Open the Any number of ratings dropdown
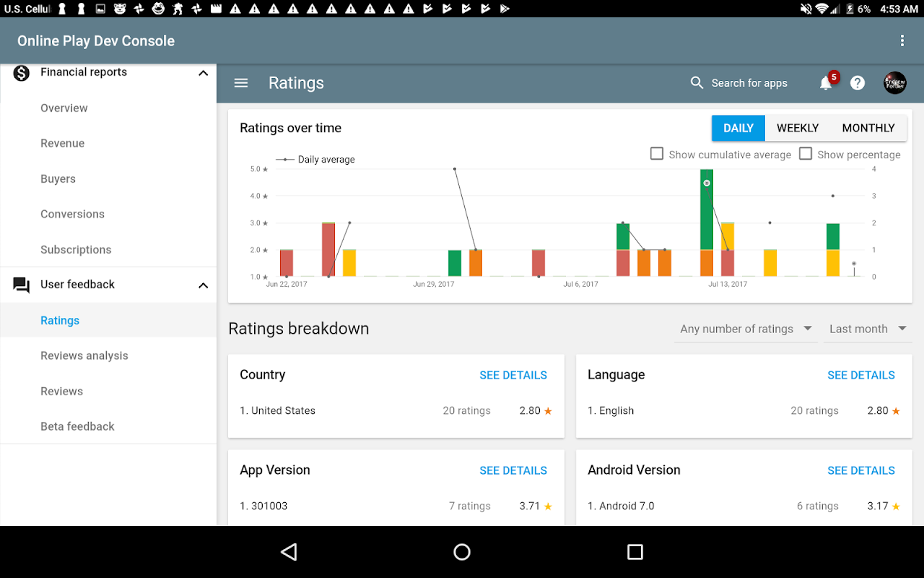The image size is (924, 578). click(746, 329)
